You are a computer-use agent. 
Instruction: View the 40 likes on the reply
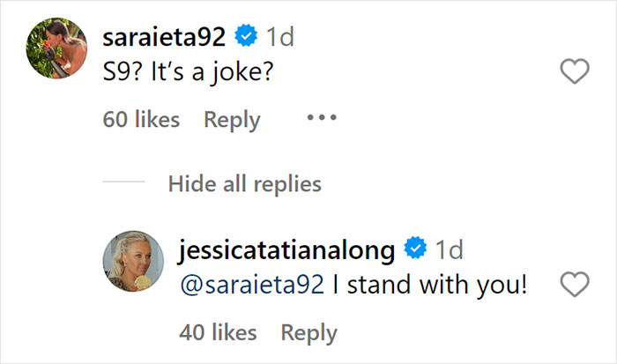coord(218,332)
